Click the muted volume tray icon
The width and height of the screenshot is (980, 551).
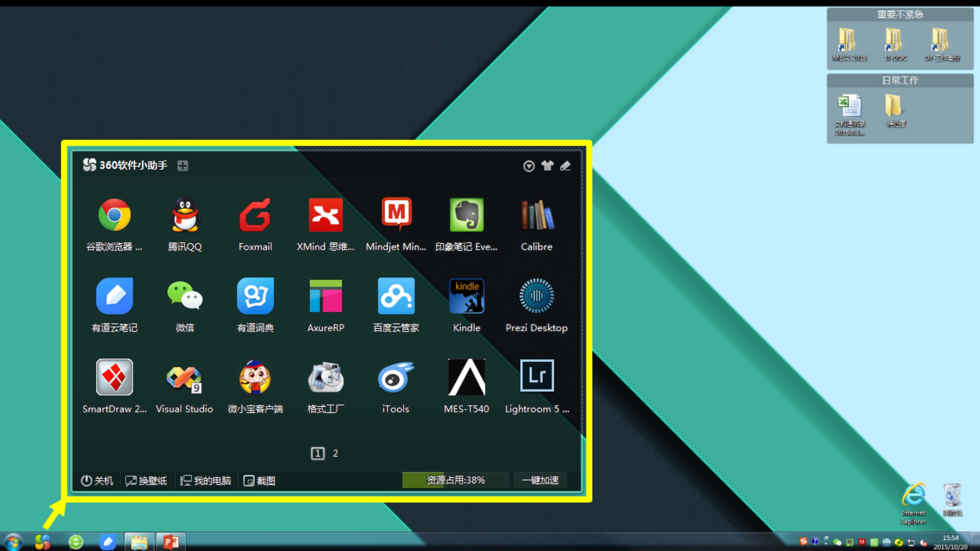click(923, 543)
